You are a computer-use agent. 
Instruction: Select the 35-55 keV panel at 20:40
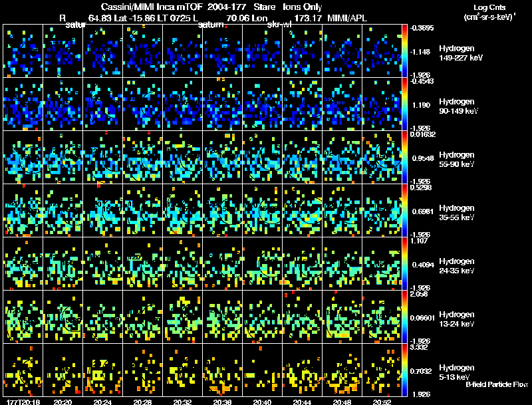[263, 211]
